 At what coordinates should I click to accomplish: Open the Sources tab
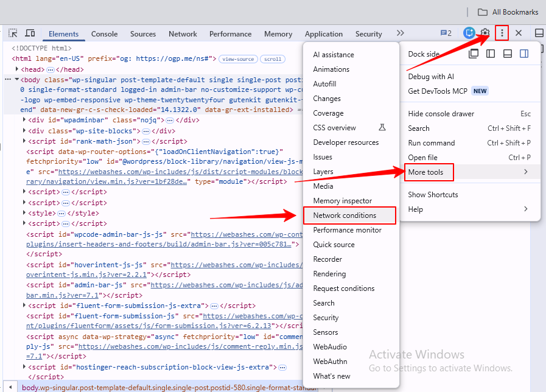tap(143, 33)
